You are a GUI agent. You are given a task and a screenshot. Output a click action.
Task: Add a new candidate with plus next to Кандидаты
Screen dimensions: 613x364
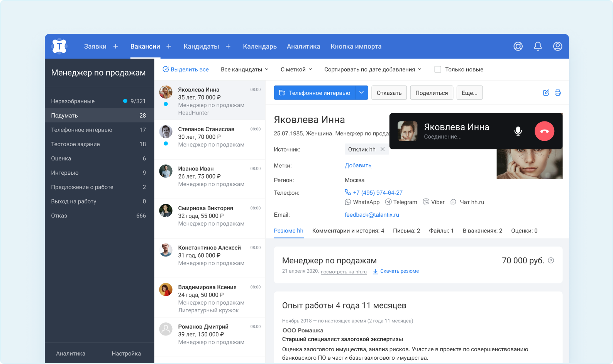tap(228, 46)
